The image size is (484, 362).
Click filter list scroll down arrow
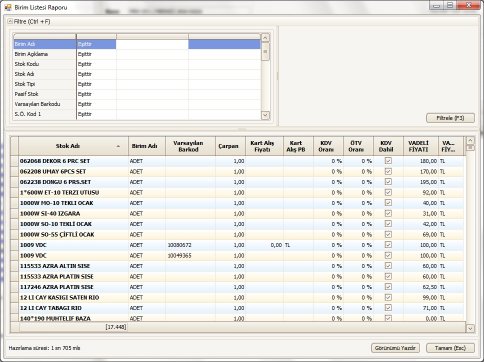click(x=265, y=115)
